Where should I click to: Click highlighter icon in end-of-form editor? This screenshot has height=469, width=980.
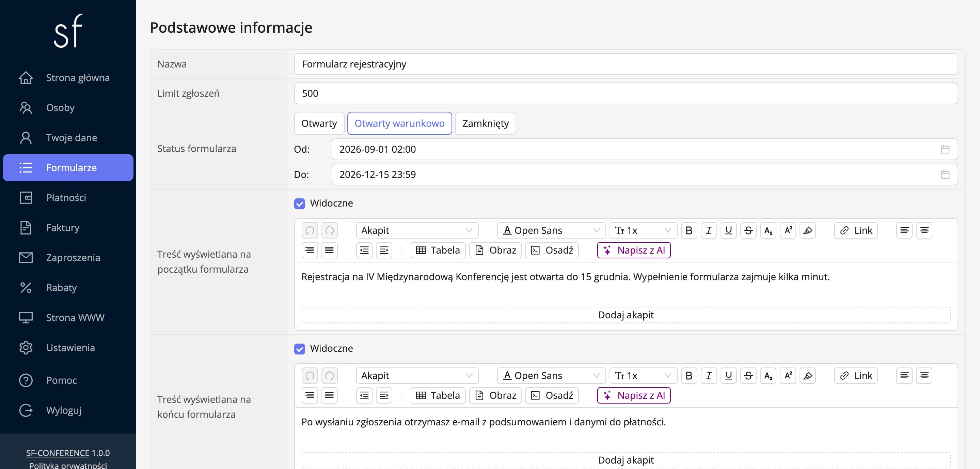click(807, 376)
